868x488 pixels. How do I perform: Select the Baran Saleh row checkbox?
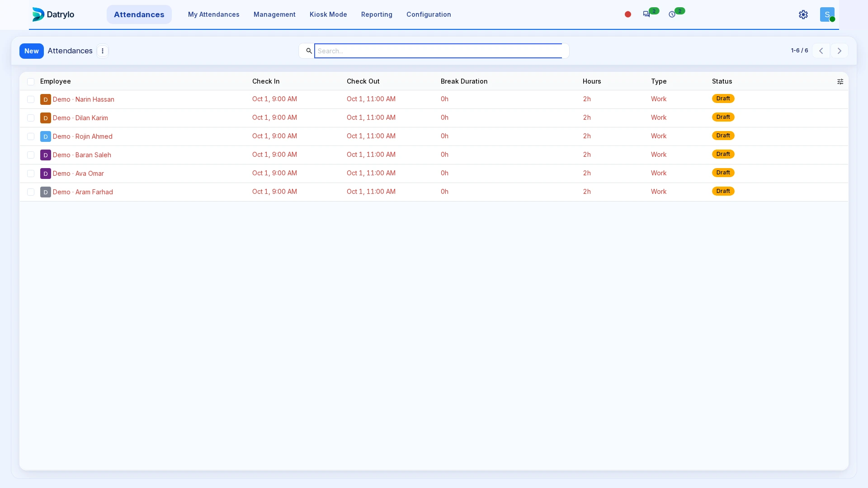(31, 155)
